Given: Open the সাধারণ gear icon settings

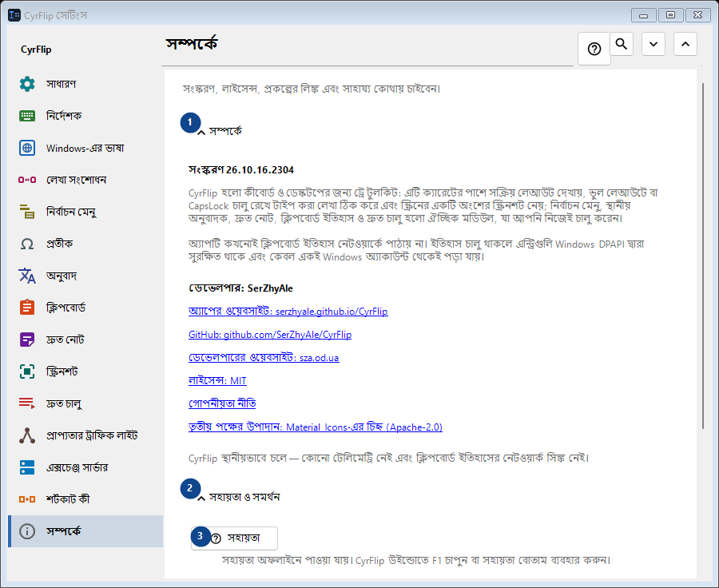Looking at the screenshot, I should tap(27, 84).
